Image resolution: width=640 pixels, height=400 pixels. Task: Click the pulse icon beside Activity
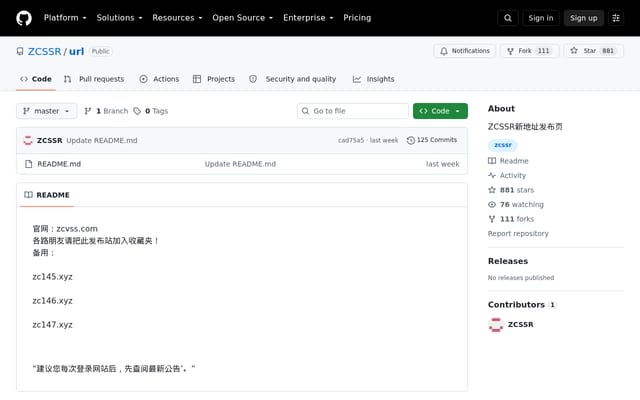tap(492, 176)
